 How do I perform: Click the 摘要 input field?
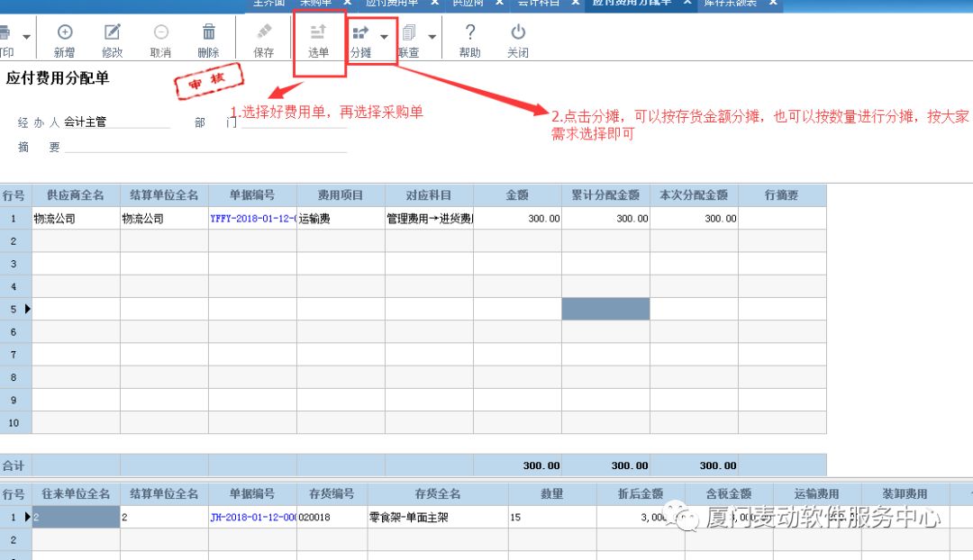(x=205, y=147)
